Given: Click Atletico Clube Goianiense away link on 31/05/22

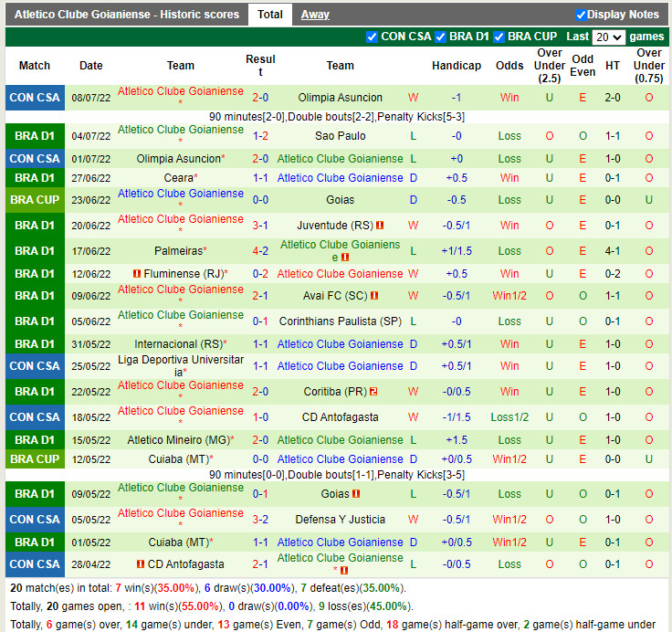Looking at the screenshot, I should [x=341, y=344].
